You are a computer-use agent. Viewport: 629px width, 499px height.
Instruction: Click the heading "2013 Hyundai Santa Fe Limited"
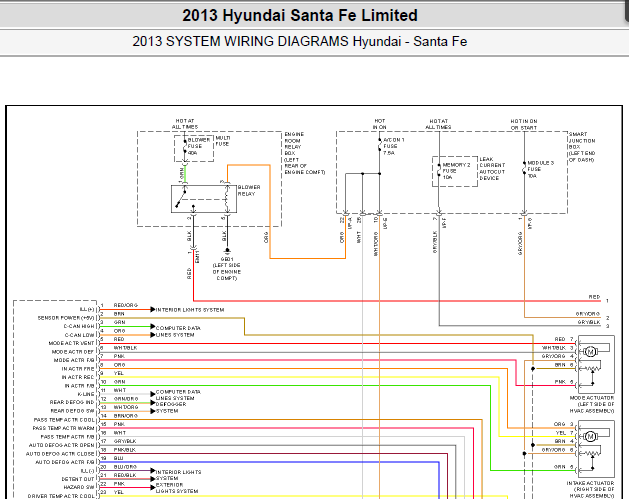[300, 15]
